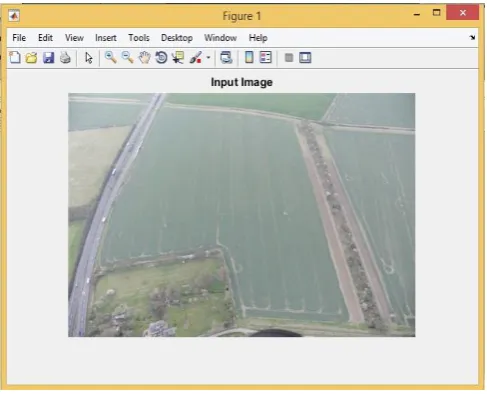The height and width of the screenshot is (394, 487).
Task: Expand the Brush color dropdown arrow
Action: click(x=208, y=58)
